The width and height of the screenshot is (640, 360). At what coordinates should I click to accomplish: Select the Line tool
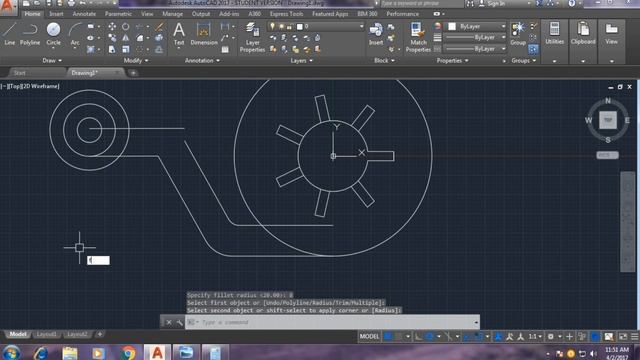[x=9, y=33]
